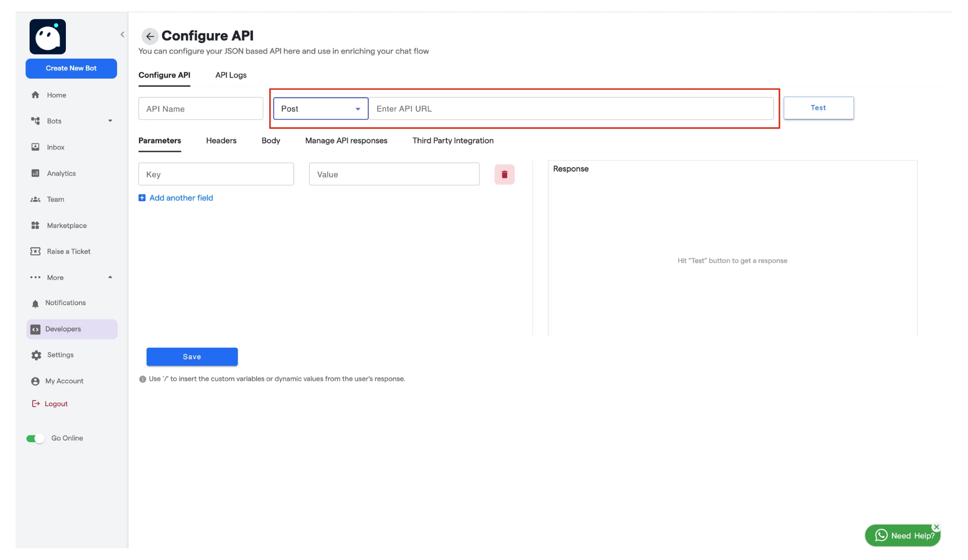Collapse the More sidebar menu
This screenshot has width=968, height=560.
[110, 277]
